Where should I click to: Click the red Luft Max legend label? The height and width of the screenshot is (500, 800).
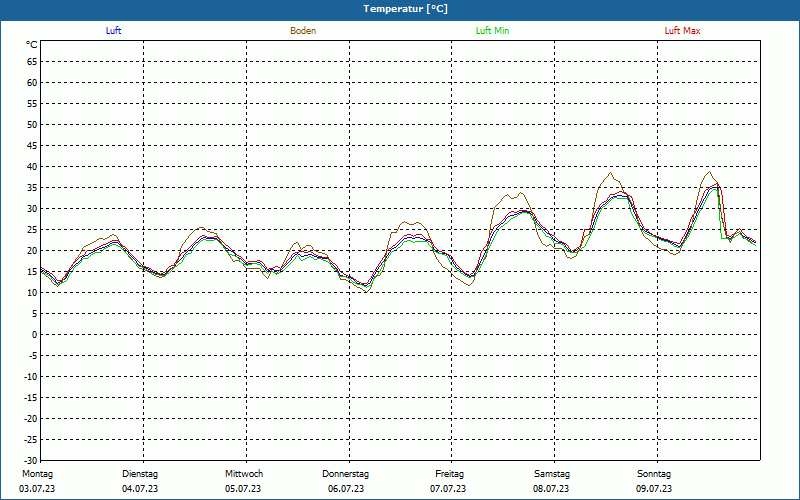coord(682,31)
